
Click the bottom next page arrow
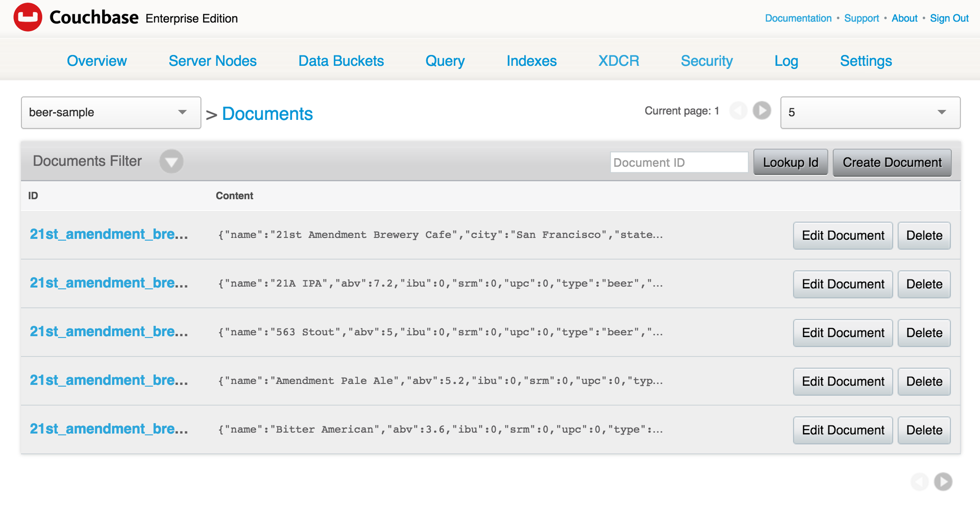pos(943,482)
